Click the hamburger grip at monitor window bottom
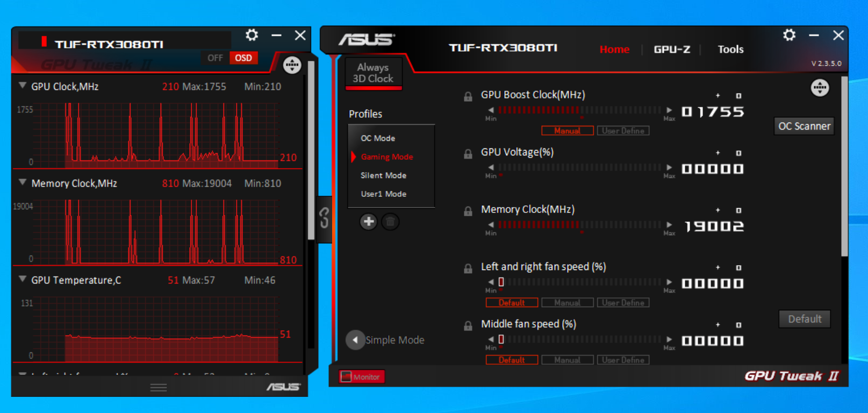This screenshot has width=868, height=413. [159, 388]
